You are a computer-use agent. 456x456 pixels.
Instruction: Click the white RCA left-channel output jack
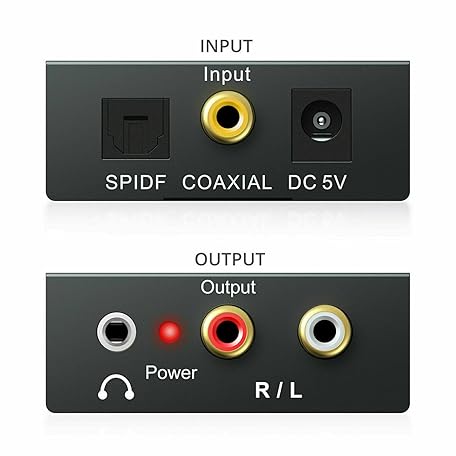tap(325, 331)
